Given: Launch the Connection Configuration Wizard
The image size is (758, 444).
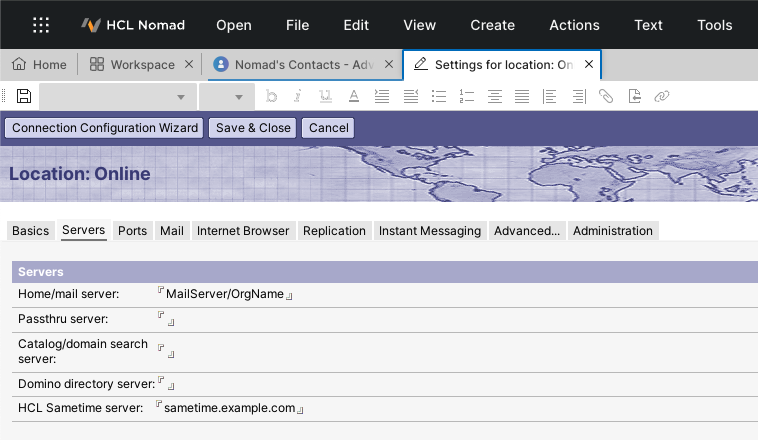Looking at the screenshot, I should [106, 128].
